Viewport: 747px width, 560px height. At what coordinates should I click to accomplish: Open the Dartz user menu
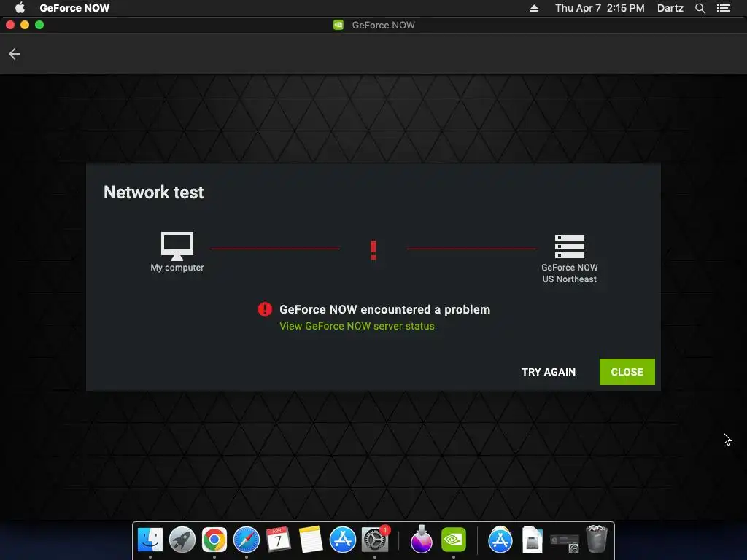point(670,8)
